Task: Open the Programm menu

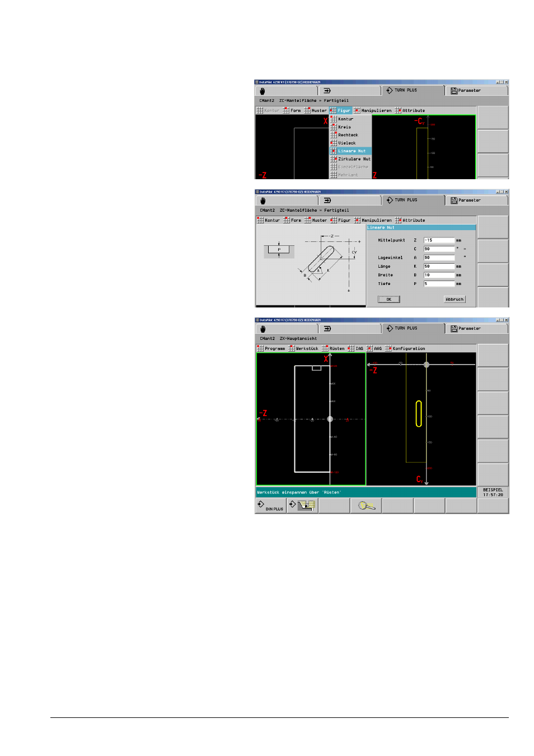Action: [271, 348]
